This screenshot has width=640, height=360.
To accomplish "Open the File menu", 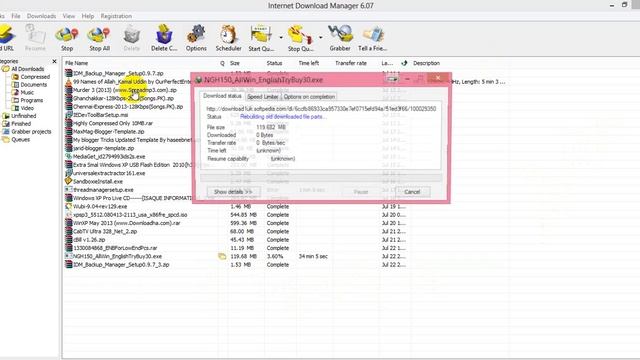I will tap(16, 16).
